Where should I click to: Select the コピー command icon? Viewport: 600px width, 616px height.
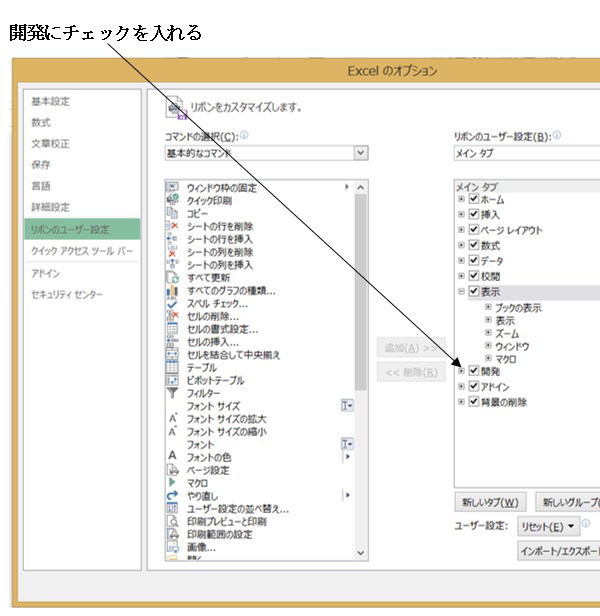pyautogui.click(x=172, y=213)
